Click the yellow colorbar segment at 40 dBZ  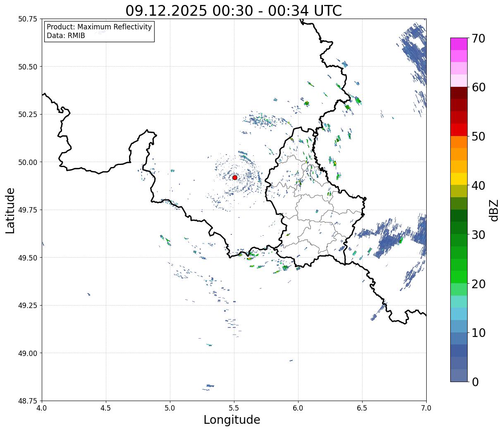[x=459, y=179]
